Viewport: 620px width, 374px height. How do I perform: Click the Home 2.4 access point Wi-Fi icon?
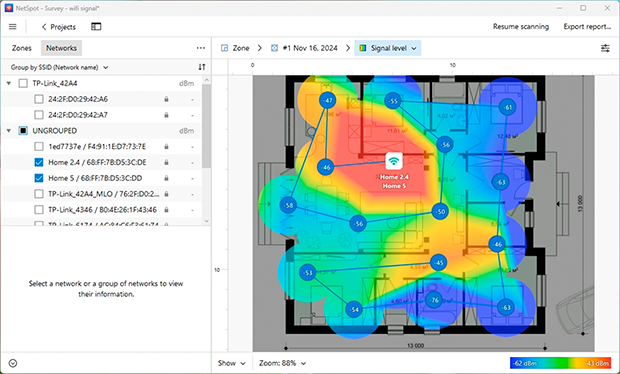(x=394, y=161)
